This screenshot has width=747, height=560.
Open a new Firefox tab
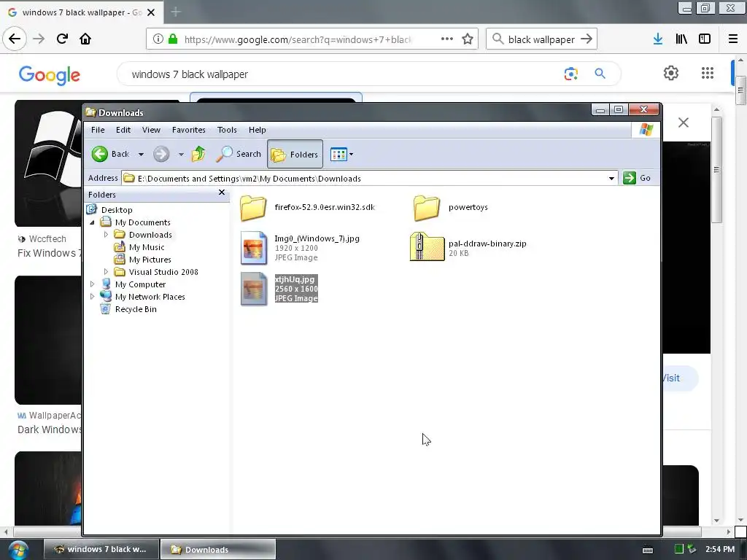click(x=176, y=12)
